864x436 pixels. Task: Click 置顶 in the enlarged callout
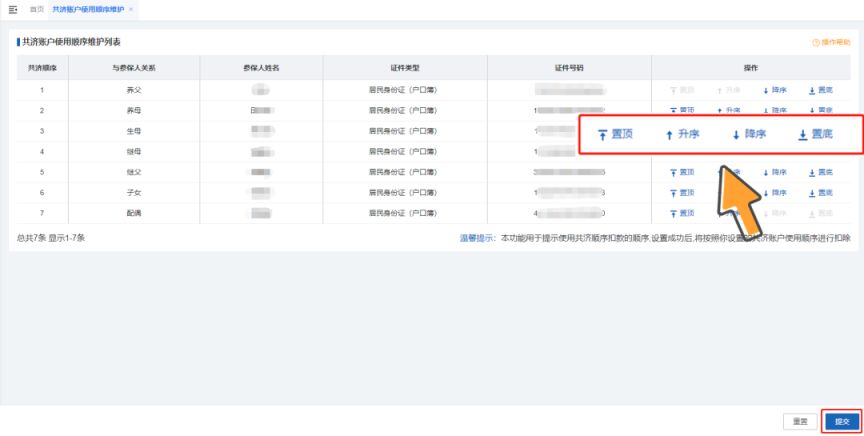coord(615,134)
